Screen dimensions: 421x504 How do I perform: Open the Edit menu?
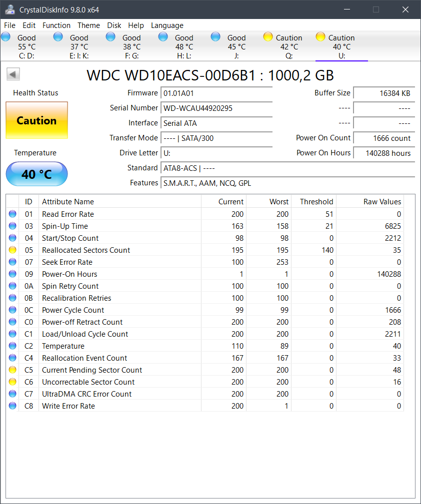[x=29, y=25]
